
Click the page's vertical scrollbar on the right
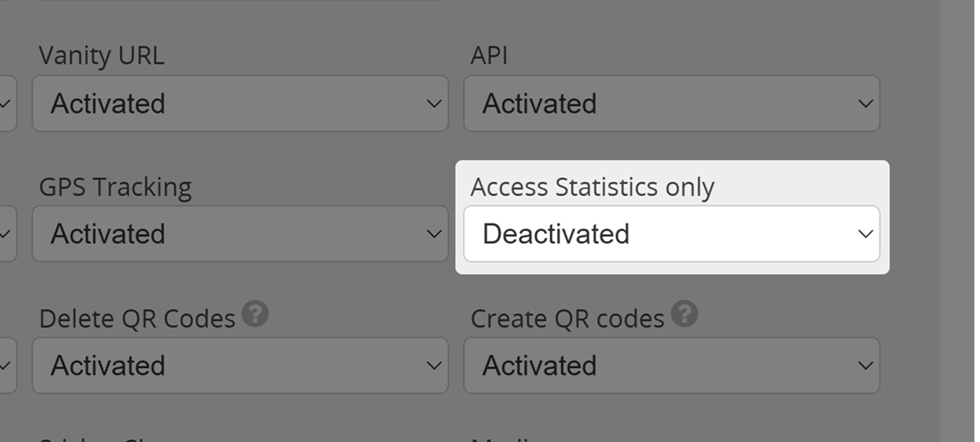(960, 221)
